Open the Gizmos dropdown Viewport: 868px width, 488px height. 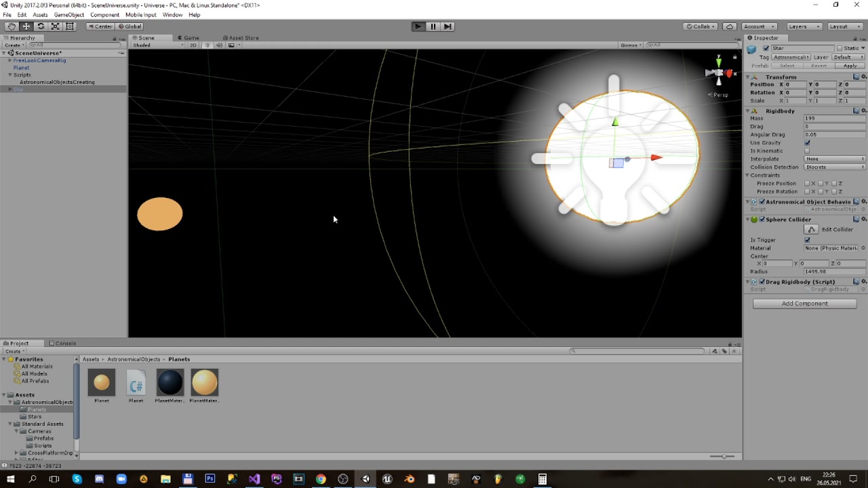pyautogui.click(x=631, y=45)
